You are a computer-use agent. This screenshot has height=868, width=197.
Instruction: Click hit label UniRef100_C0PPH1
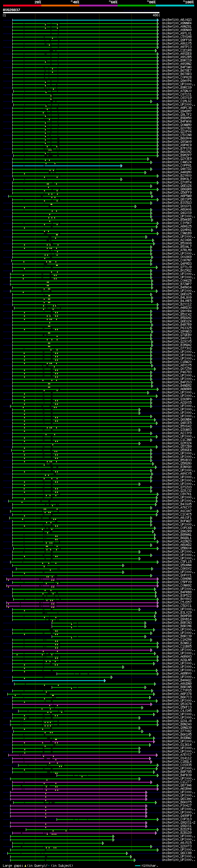point(177,165)
